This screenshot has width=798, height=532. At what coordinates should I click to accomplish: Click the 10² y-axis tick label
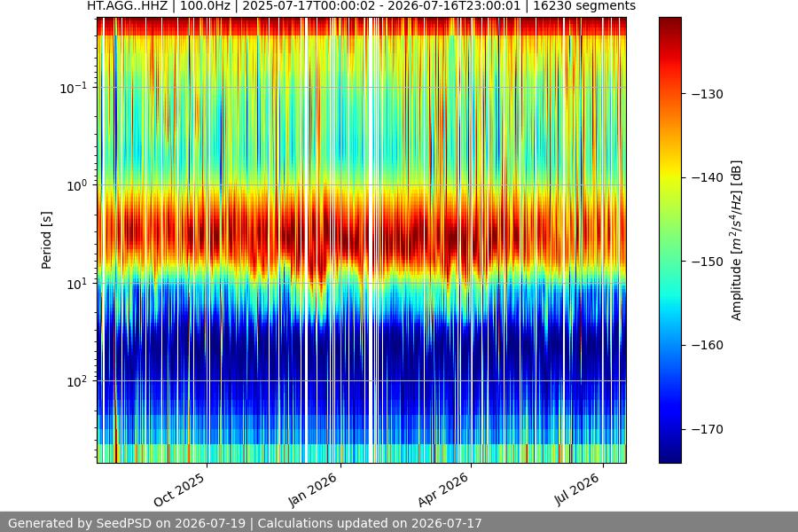(x=77, y=382)
